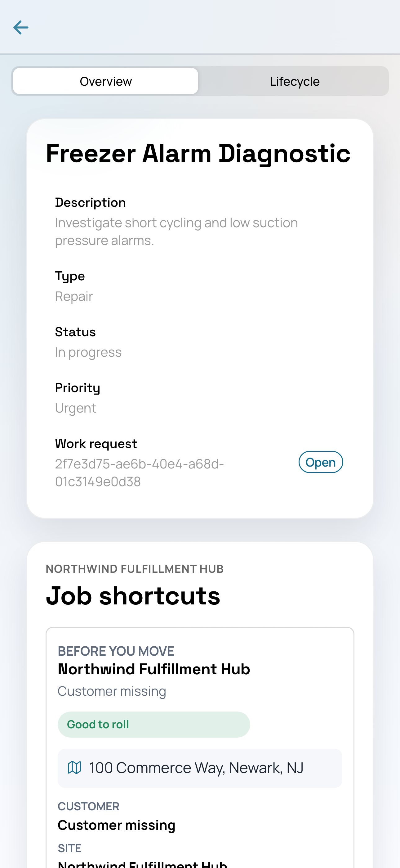Screen dimensions: 400x868
Task: Click the Customer missing subtitle text
Action: point(112,691)
